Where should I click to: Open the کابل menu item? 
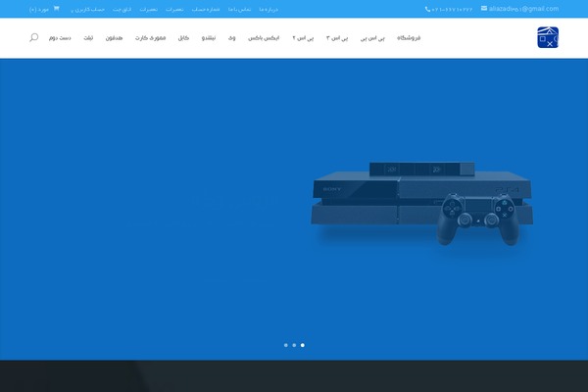(x=183, y=38)
